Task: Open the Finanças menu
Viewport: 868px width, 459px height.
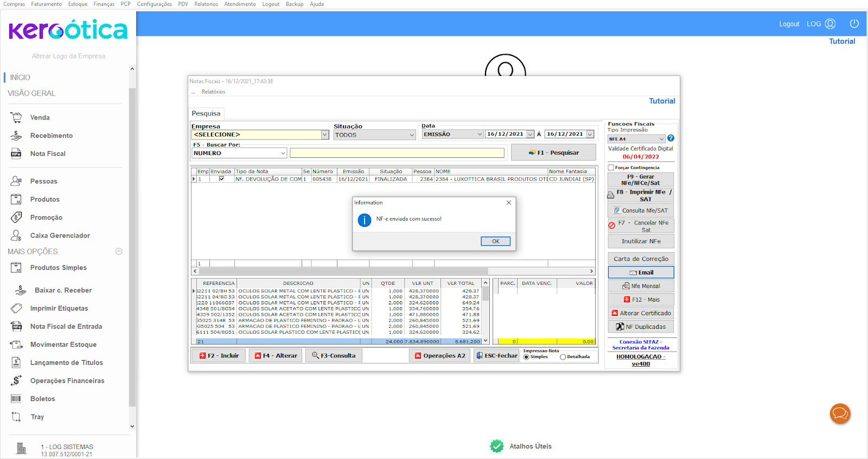Action: [104, 4]
